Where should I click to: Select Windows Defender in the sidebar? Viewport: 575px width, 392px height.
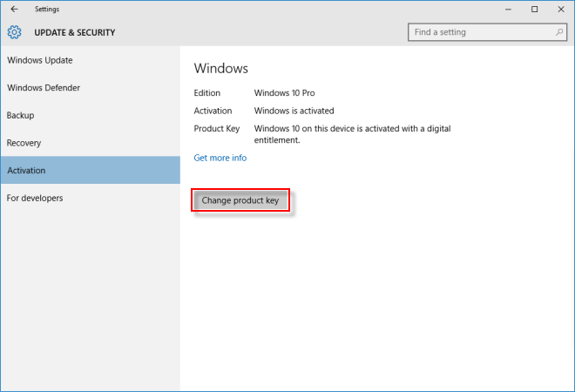[x=44, y=88]
